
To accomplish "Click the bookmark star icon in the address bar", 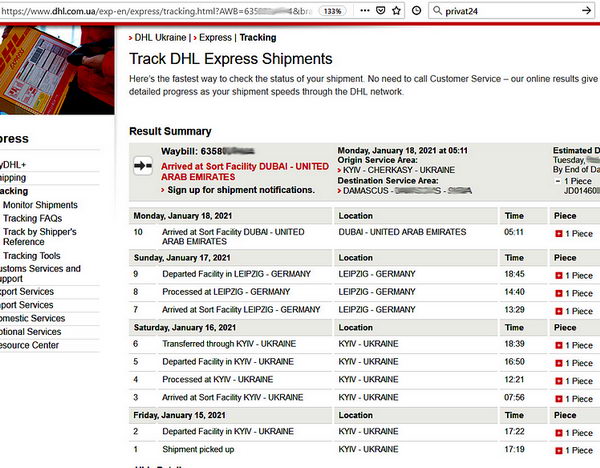I will point(396,11).
